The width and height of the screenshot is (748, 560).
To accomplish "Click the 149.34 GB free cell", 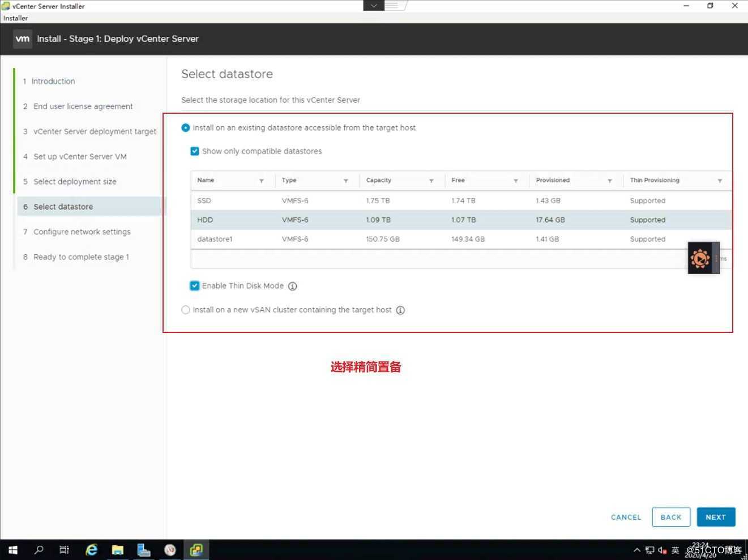I will pyautogui.click(x=468, y=239).
